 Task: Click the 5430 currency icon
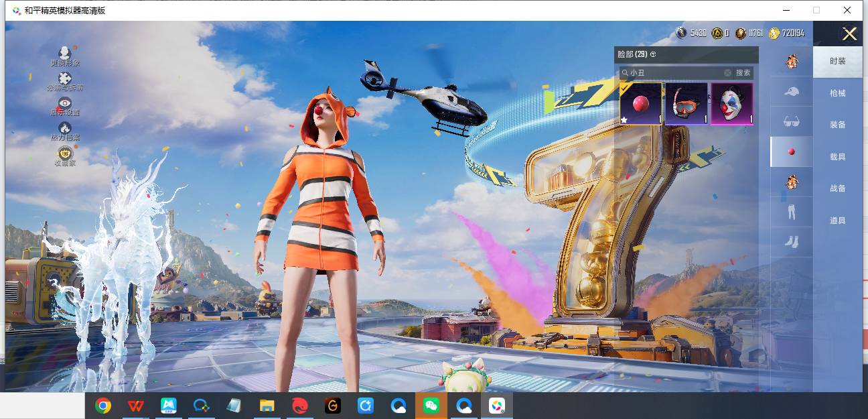[x=681, y=33]
